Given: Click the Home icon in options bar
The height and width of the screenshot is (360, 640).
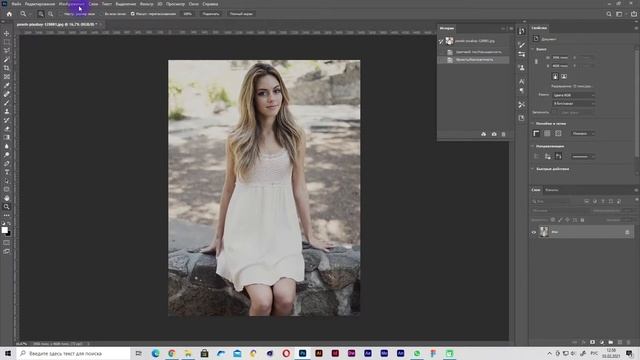Looking at the screenshot, I should pos(9,13).
